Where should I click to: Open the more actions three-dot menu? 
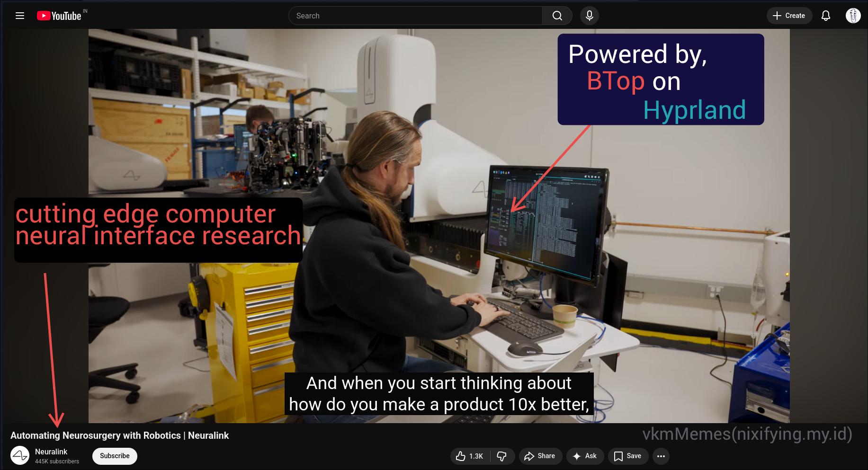[x=661, y=456]
